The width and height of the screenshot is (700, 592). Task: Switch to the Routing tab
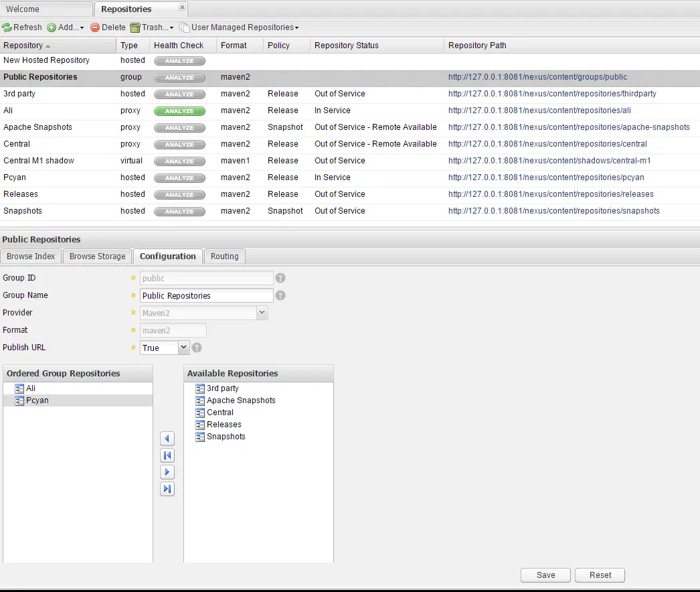(x=224, y=256)
